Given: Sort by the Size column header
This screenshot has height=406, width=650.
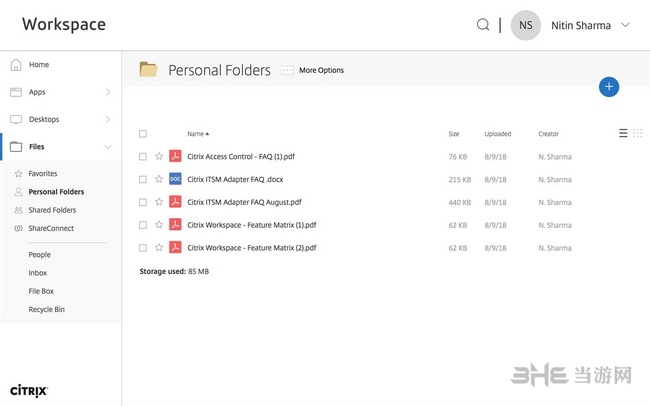Looking at the screenshot, I should pos(454,134).
